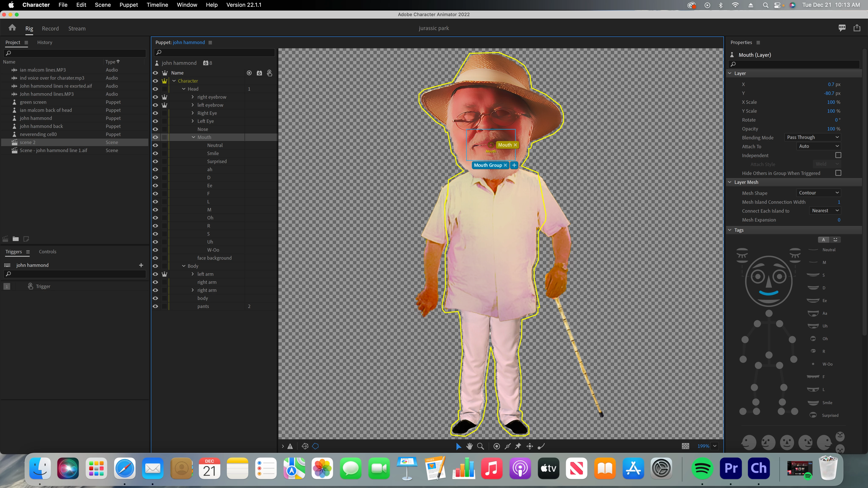Switch to the Record tab

50,29
